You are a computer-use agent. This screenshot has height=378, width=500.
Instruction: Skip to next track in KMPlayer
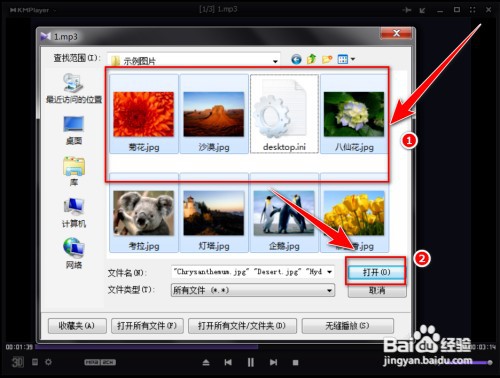(273, 362)
